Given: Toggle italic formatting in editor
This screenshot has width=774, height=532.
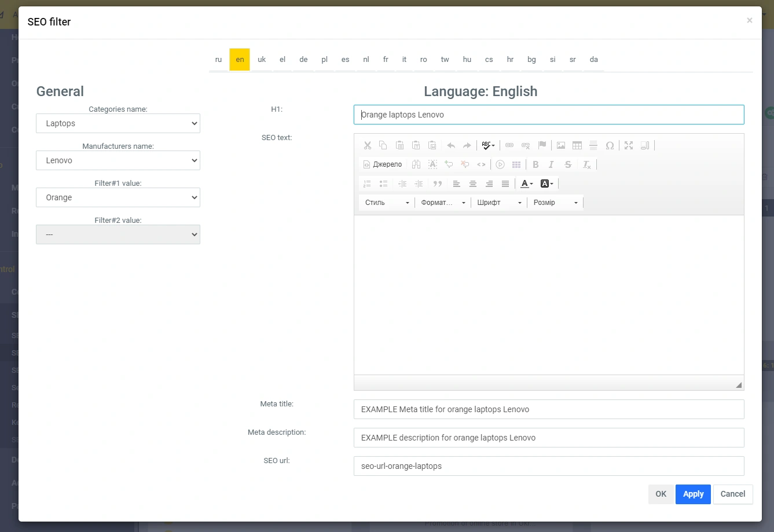Looking at the screenshot, I should point(551,164).
